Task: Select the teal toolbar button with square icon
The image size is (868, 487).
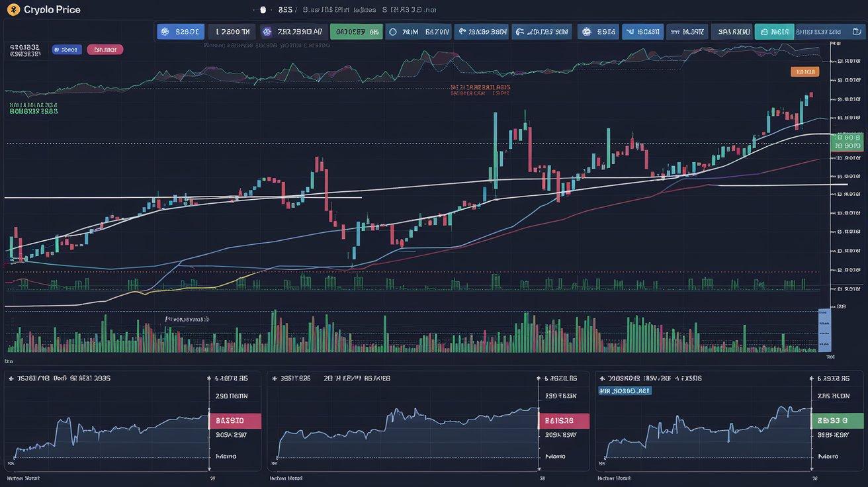Action: pos(775,31)
